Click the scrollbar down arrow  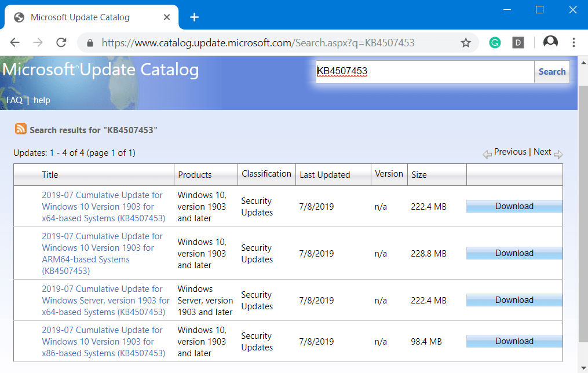583,368
